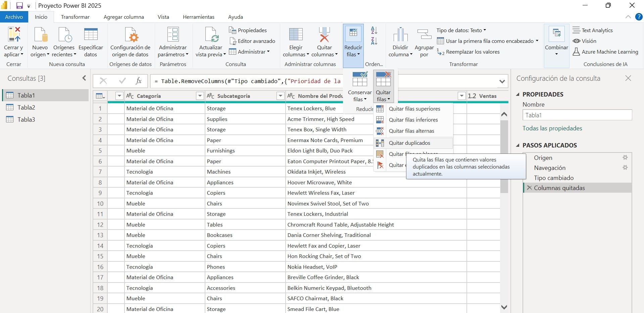The height and width of the screenshot is (313, 644).
Task: Sort ascending with the A-Z icon
Action: click(374, 30)
